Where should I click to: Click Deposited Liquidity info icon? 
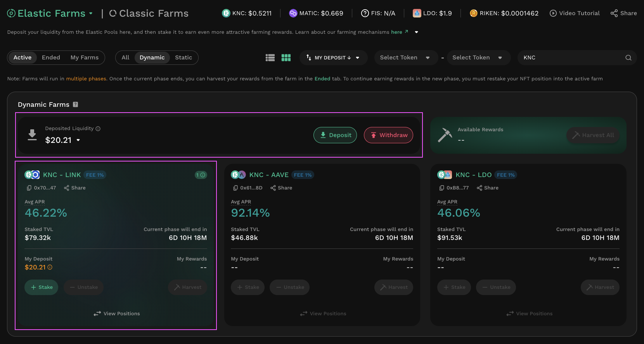[x=98, y=129]
